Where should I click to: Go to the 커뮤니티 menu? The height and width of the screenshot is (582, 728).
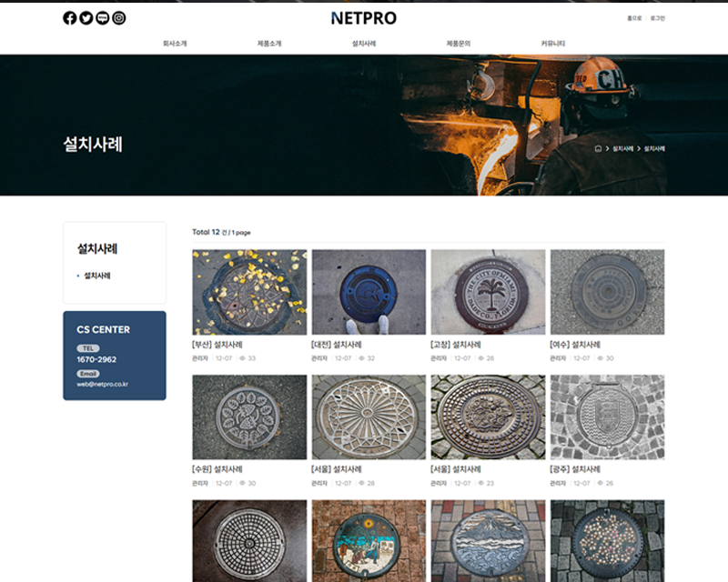coord(553,44)
